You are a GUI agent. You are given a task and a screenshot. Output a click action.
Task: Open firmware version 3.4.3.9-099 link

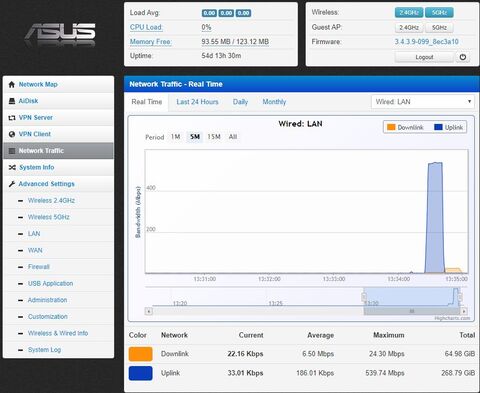[x=427, y=42]
